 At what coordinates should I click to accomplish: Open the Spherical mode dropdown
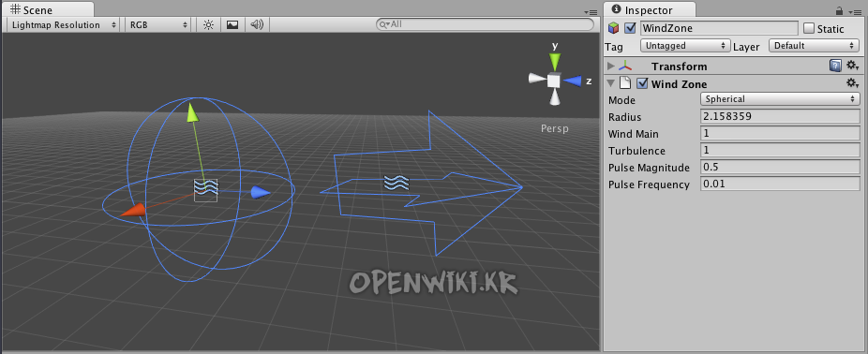click(780, 99)
